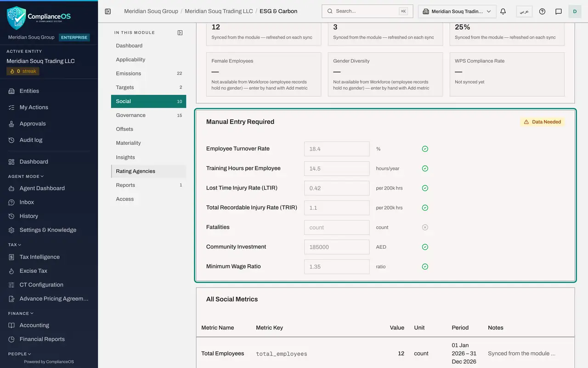This screenshot has height=368, width=588.
Task: Click the Entities building icon
Action: 11,91
